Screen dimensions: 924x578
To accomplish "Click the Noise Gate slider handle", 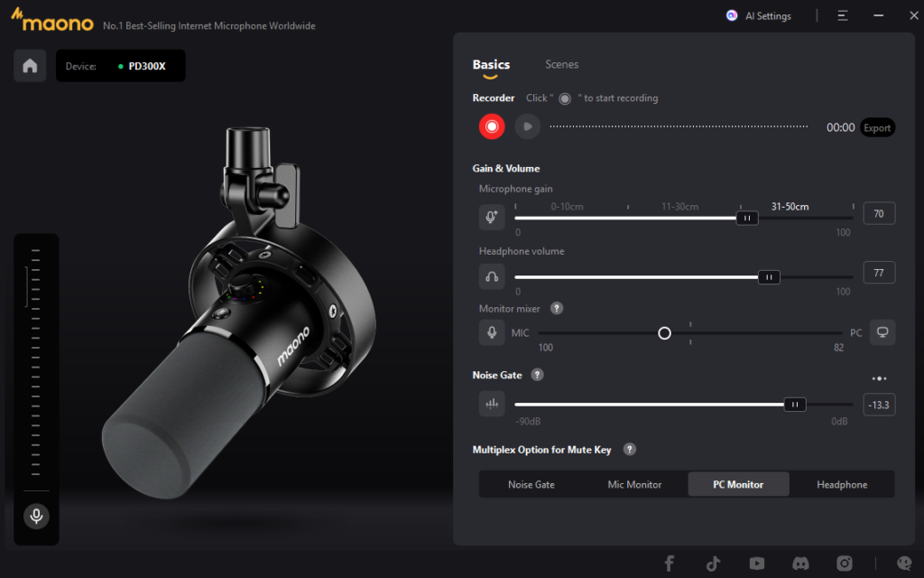I will tap(794, 405).
